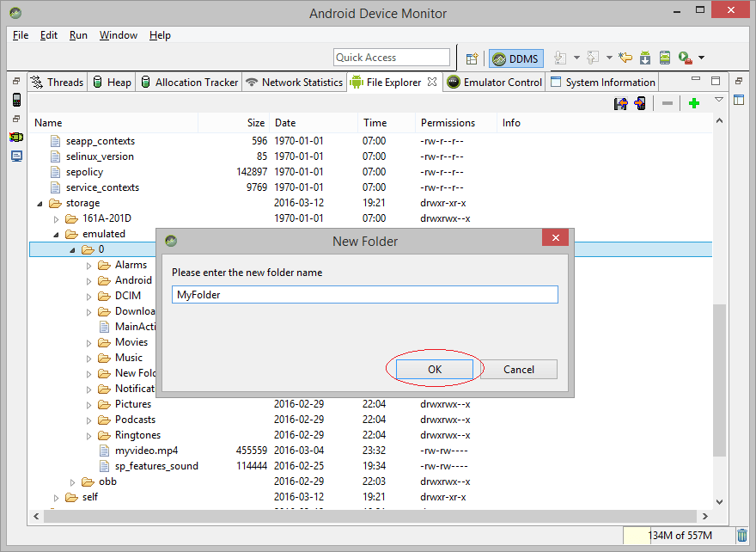Close the New Folder dialog

pyautogui.click(x=556, y=237)
